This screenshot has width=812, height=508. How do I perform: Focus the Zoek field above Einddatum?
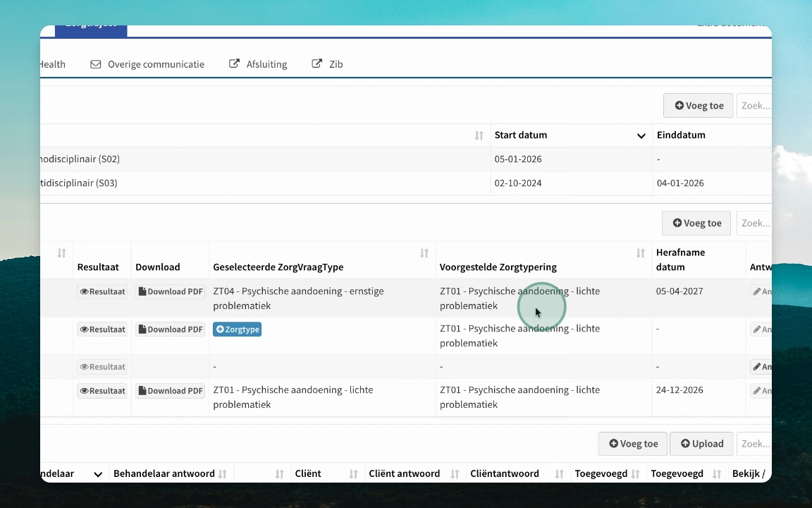coord(754,105)
